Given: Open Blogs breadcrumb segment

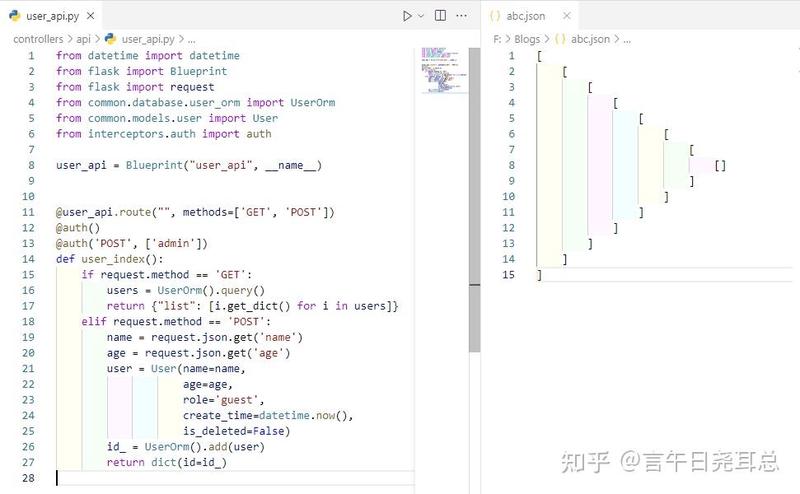Looking at the screenshot, I should [527, 39].
